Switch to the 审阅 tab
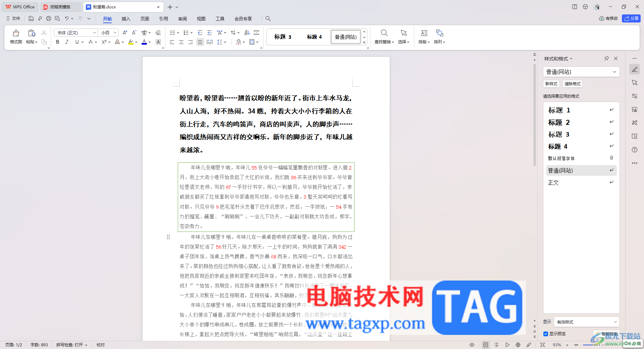The image size is (644, 349). tap(182, 19)
